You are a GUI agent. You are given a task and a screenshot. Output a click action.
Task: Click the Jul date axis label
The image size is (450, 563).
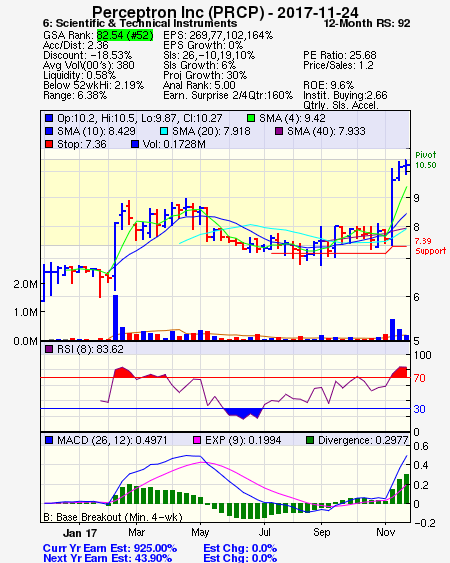click(265, 532)
